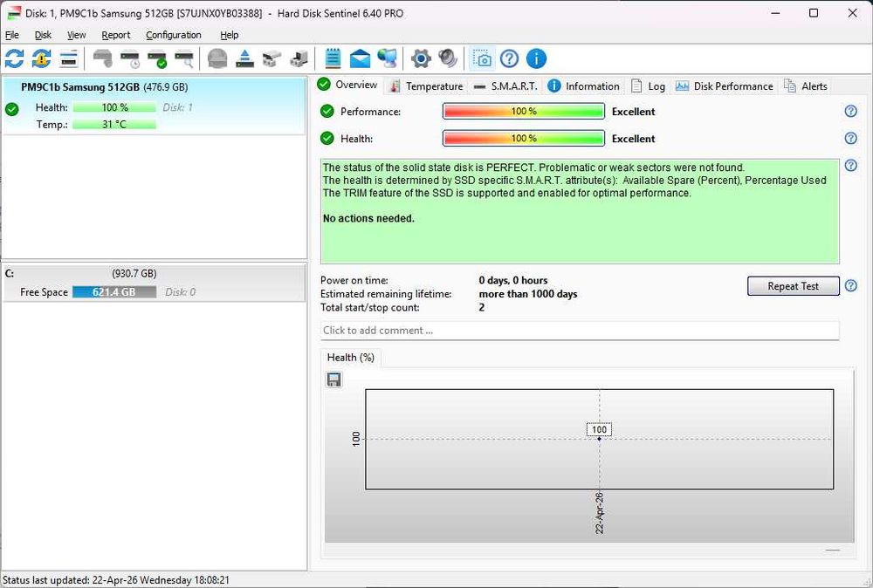This screenshot has height=588, width=873.
Task: Click the refresh icon with yellow warning sign
Action: [x=41, y=58]
